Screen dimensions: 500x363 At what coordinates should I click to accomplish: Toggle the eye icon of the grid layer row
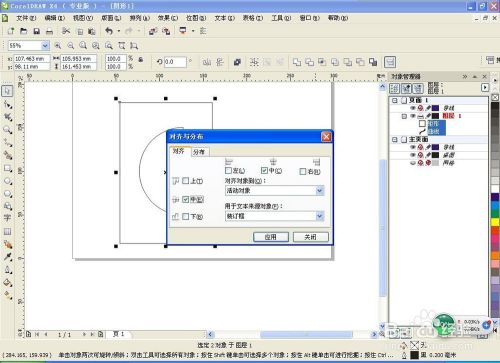pyautogui.click(x=413, y=163)
